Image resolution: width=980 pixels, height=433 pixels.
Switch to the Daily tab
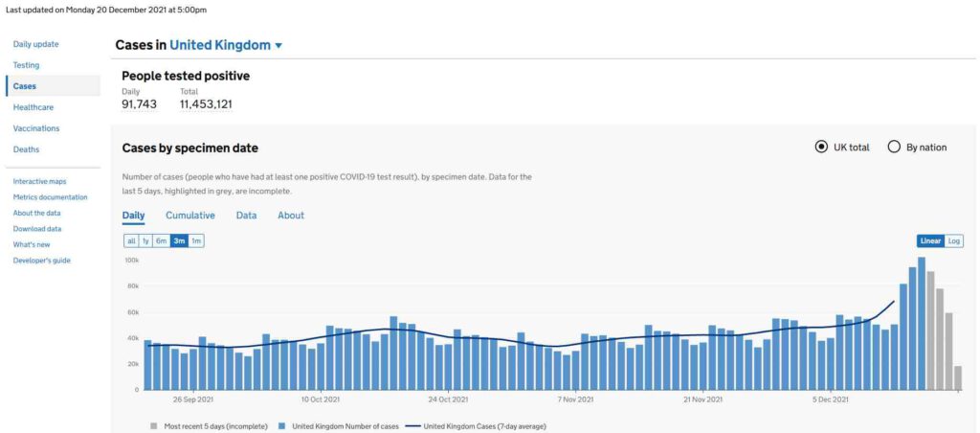[x=133, y=216]
